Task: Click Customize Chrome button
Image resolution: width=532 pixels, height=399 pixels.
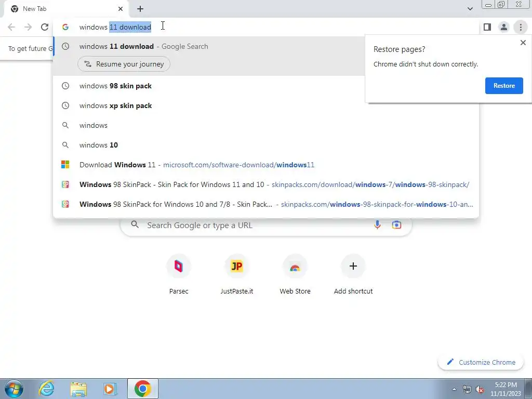Action: (x=481, y=362)
